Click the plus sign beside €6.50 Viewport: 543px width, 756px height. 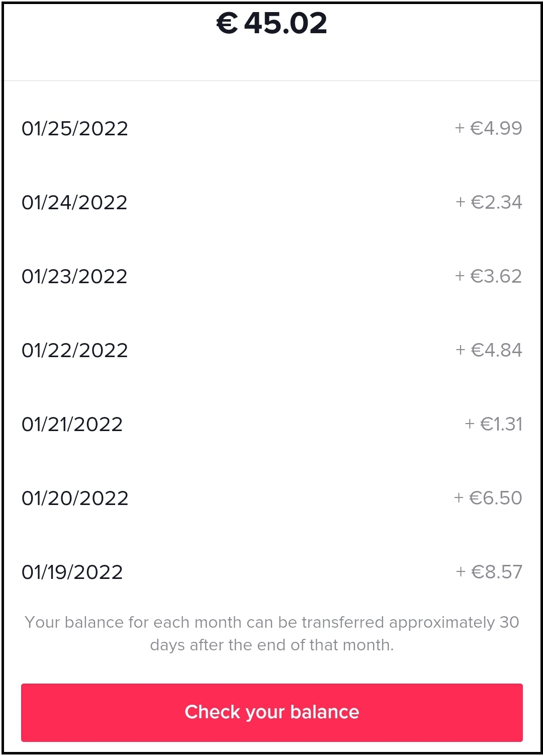459,498
